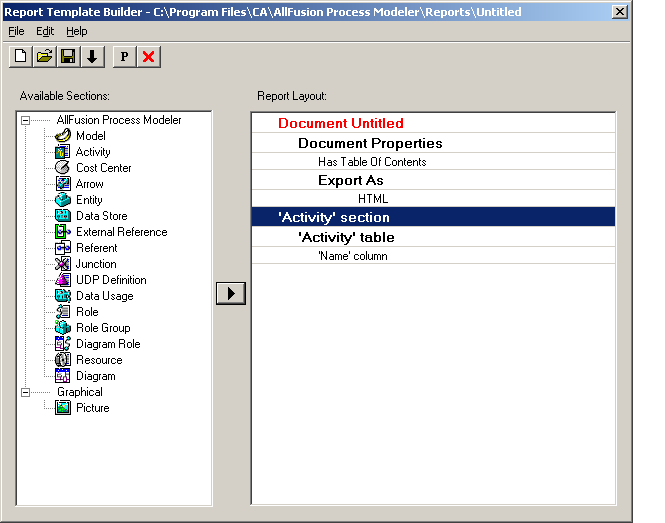665x523 pixels.
Task: Select the 'Picture' tree label
Action: pos(92,408)
